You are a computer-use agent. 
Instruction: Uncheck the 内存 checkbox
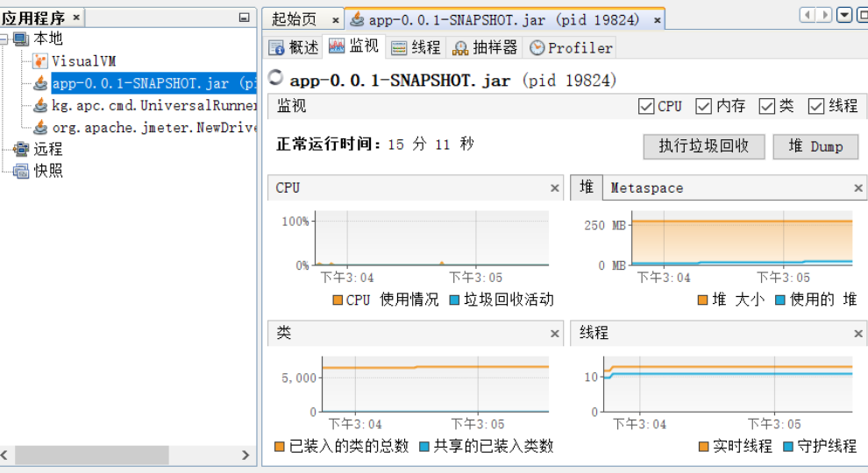point(703,106)
